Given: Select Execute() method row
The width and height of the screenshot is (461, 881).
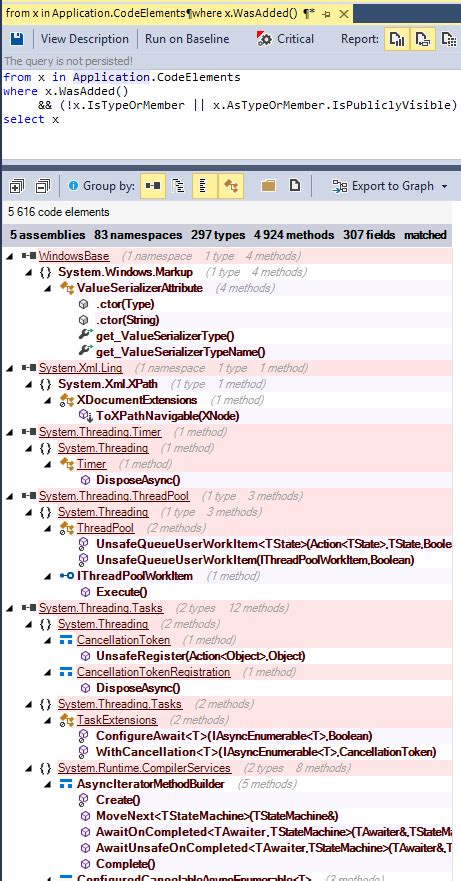Looking at the screenshot, I should [227, 592].
